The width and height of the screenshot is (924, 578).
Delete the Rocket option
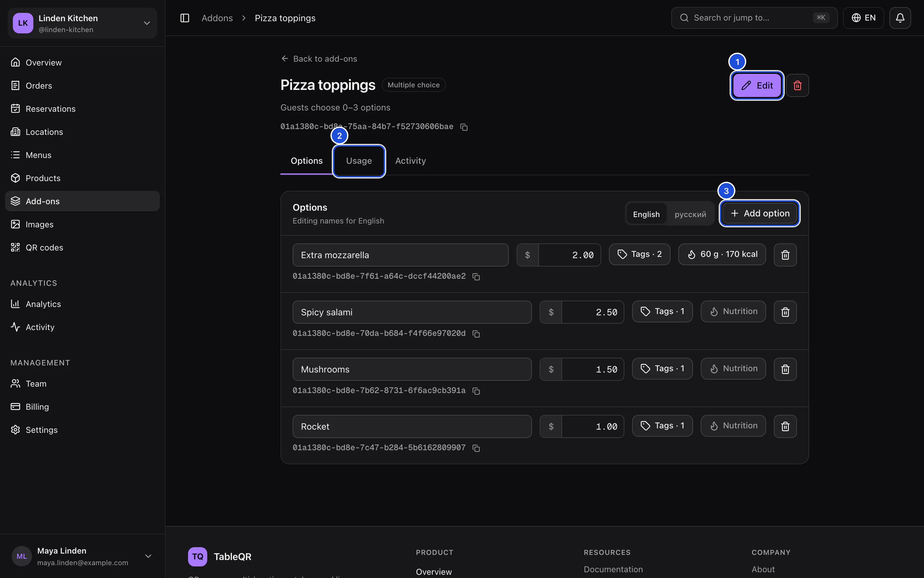(785, 426)
